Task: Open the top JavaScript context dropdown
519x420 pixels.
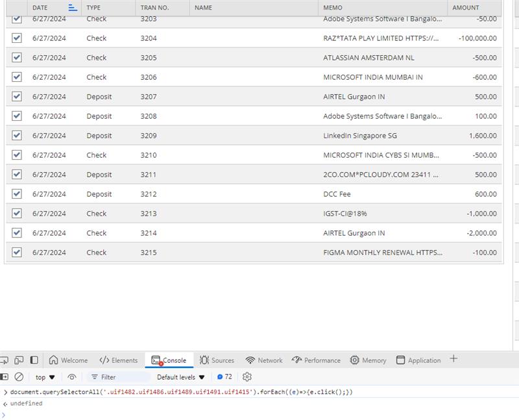Action: (x=45, y=377)
